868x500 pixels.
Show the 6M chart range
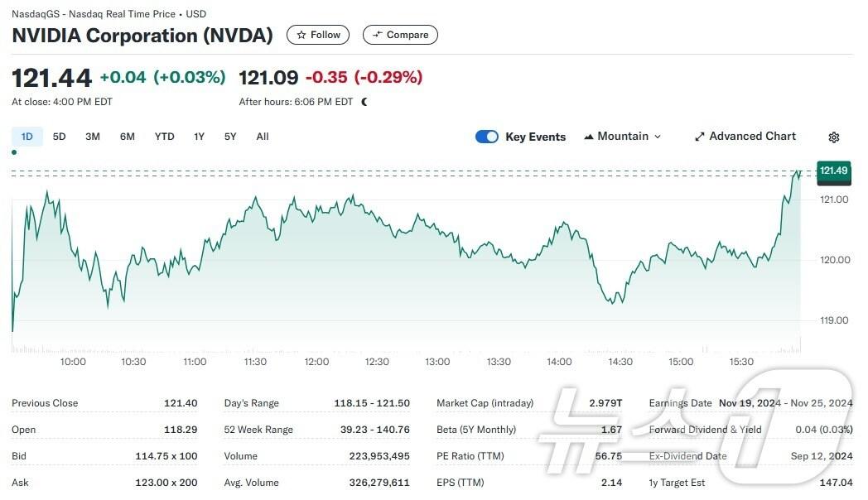(x=127, y=137)
